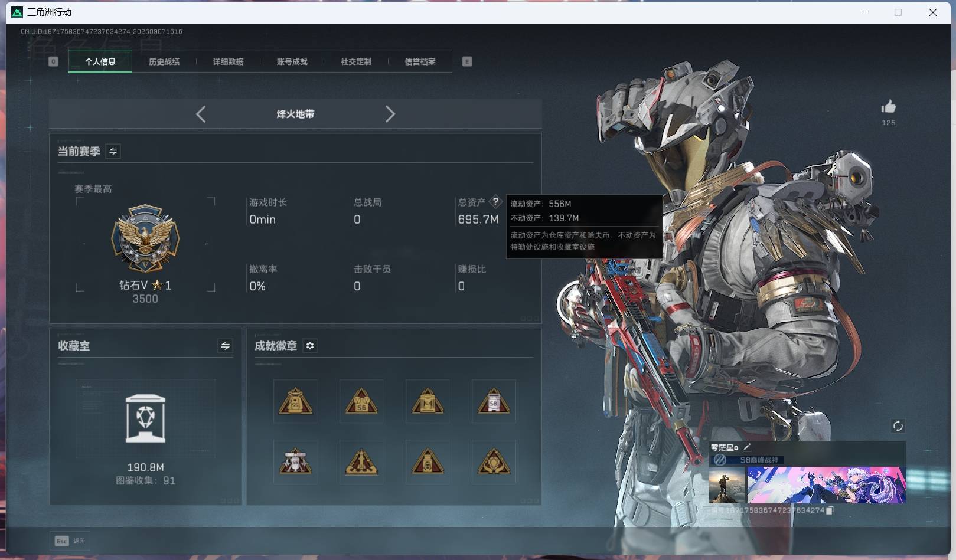956x560 pixels.
Task: Switch to the 个人信息 tab
Action: [100, 61]
